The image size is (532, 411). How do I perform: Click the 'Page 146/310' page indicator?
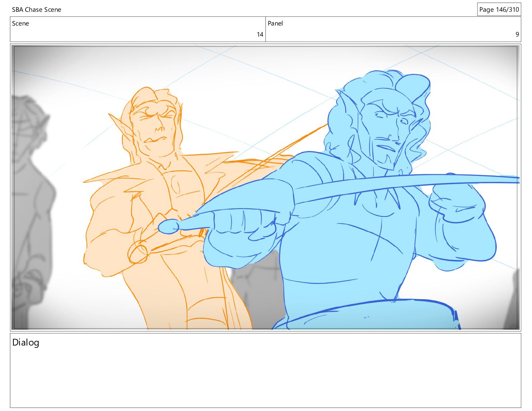[499, 9]
